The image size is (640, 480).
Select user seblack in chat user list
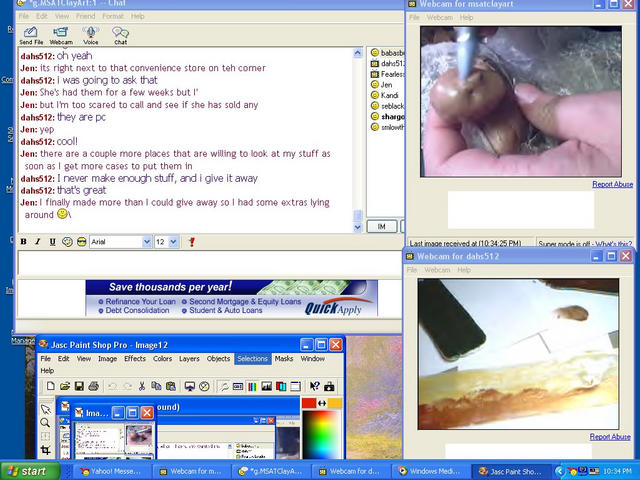(x=387, y=106)
